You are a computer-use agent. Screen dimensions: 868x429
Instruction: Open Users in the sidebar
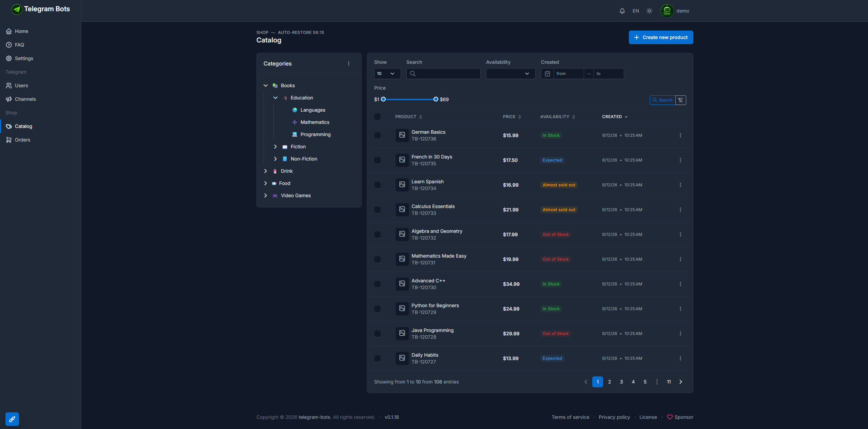41,86
